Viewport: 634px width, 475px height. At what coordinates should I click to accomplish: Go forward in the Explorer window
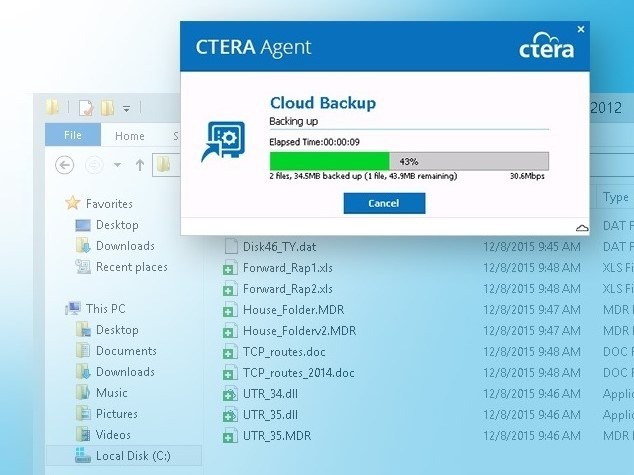94,165
